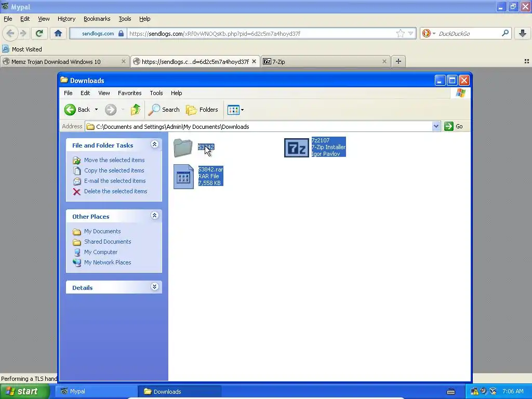Switch to Mypal taskbar button
532x399 pixels.
pos(96,392)
